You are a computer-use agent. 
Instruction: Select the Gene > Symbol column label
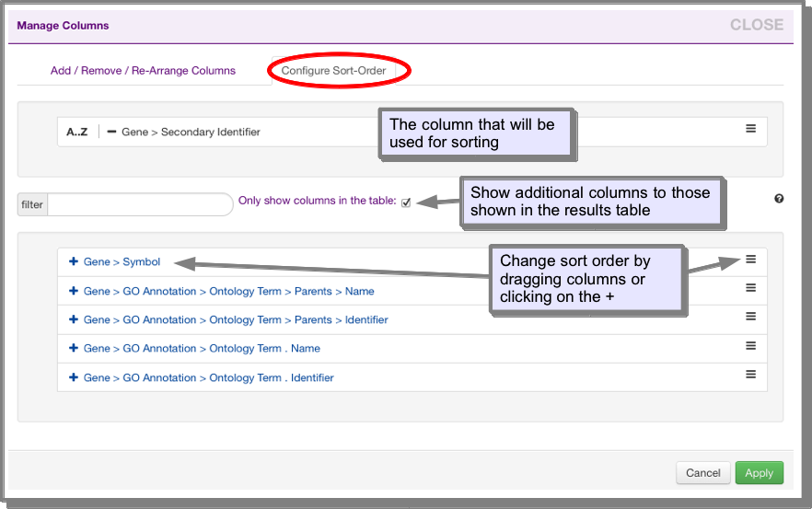(x=122, y=261)
